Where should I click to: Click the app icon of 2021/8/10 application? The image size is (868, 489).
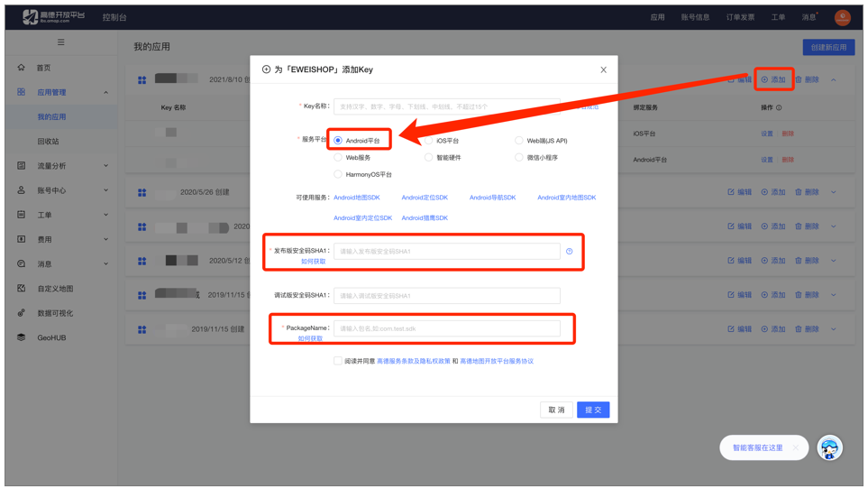click(x=142, y=79)
